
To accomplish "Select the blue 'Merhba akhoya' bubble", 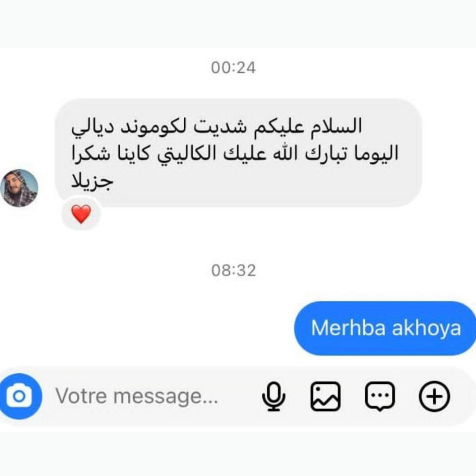I will click(385, 328).
